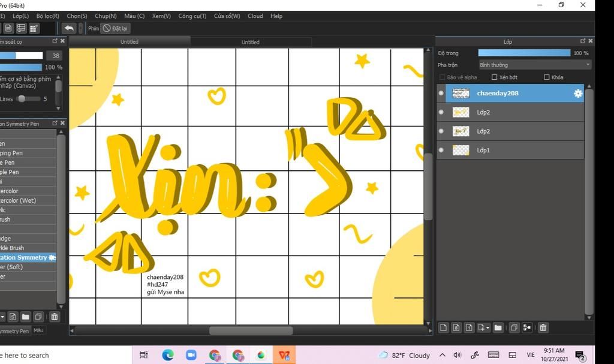Screen dimensions: 614x364
Task: Open the Bộ lọc(R) menu
Action: pos(48,16)
